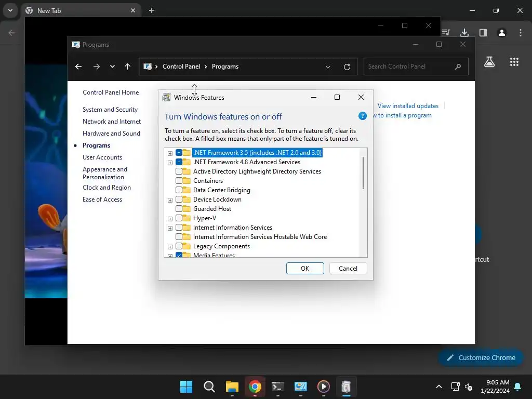
Task: Open File Explorer from taskbar
Action: coord(232,387)
